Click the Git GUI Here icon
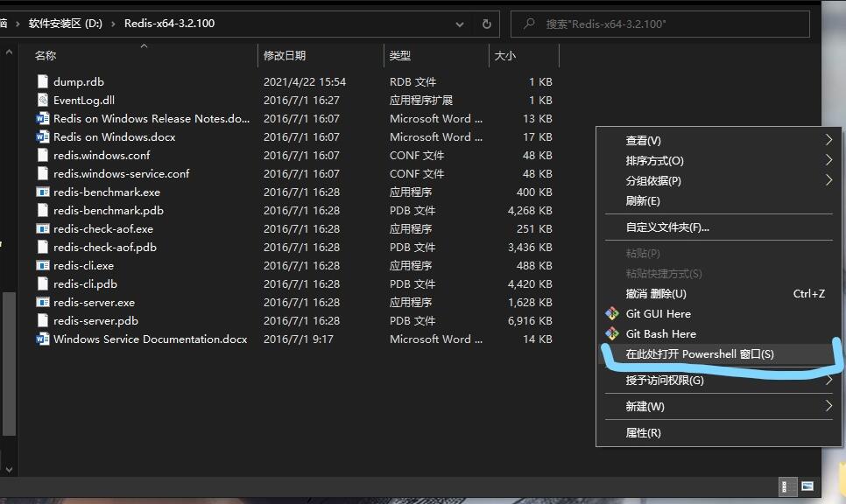 pyautogui.click(x=612, y=313)
